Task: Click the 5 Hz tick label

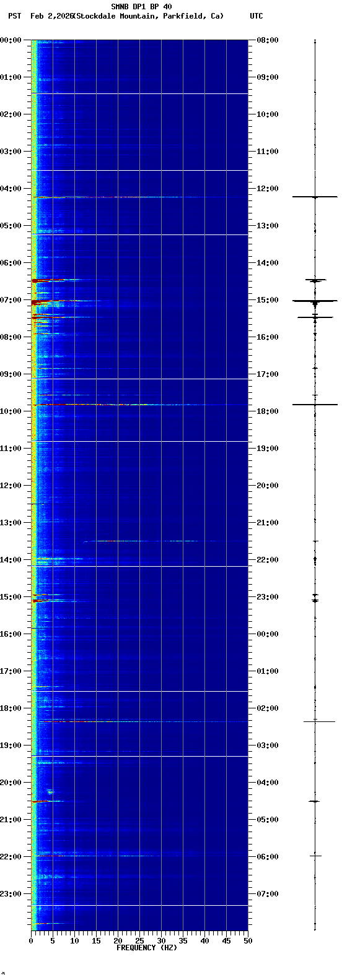Action: coord(53,941)
